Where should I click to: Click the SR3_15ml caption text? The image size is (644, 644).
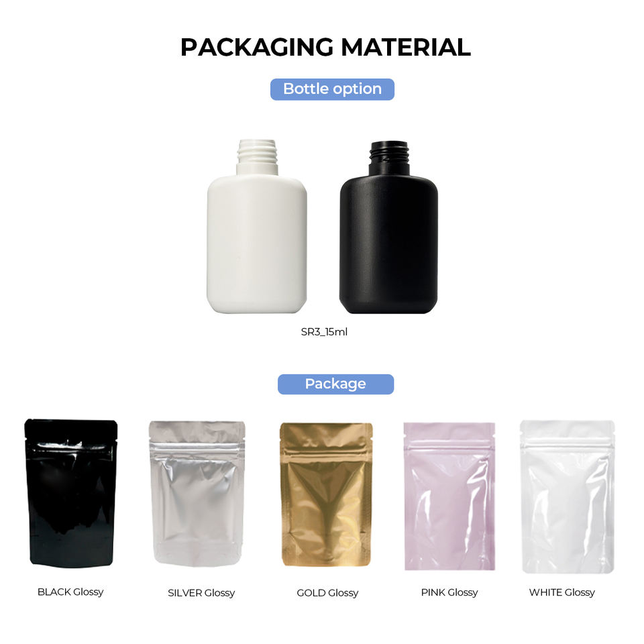[324, 332]
